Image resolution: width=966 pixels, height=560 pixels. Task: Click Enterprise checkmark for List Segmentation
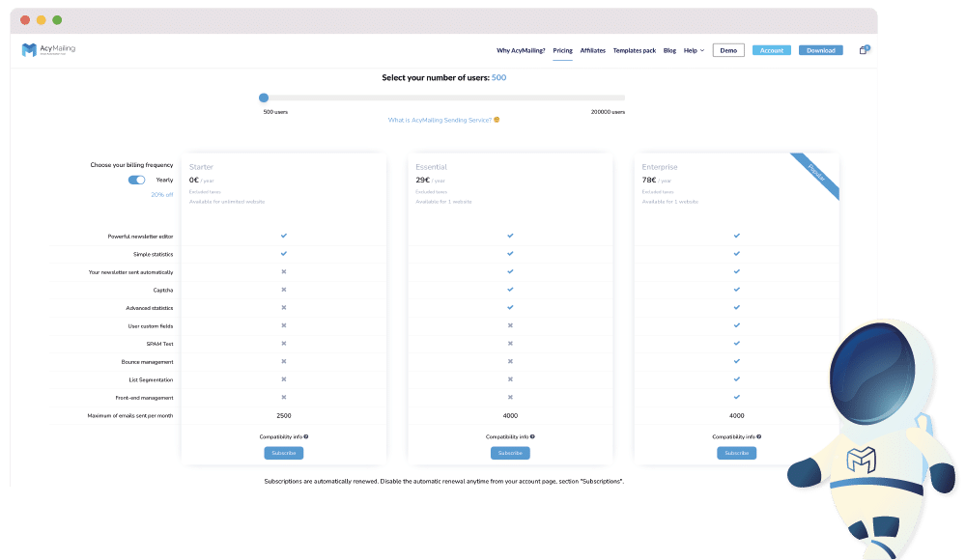point(737,379)
